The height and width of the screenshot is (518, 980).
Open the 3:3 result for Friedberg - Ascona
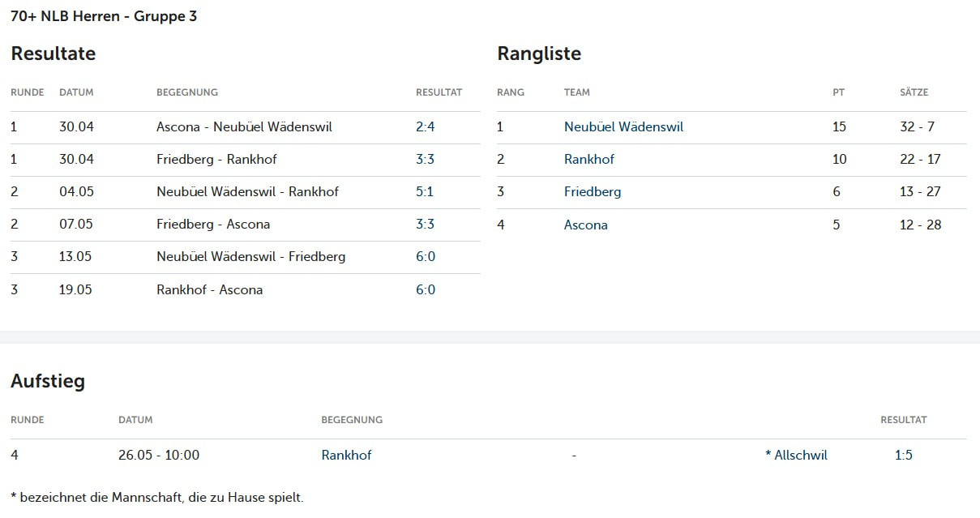[426, 225]
